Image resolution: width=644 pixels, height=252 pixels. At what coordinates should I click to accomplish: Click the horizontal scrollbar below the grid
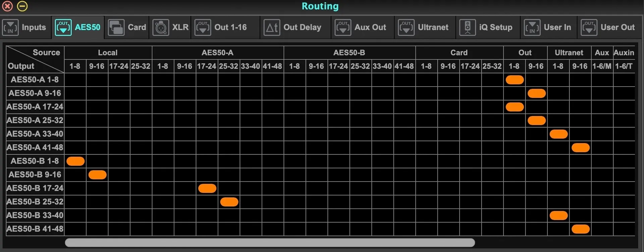[270, 243]
